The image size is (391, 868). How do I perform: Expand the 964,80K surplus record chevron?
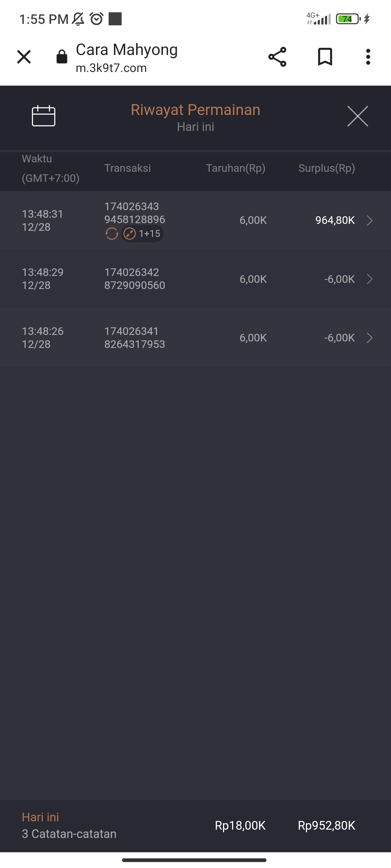tap(369, 220)
